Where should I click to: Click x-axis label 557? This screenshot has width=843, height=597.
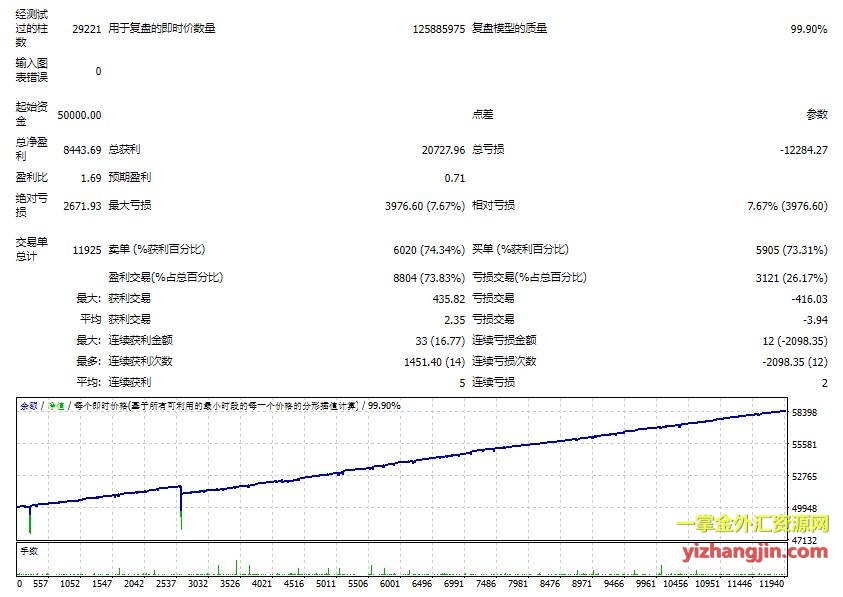pos(40,584)
